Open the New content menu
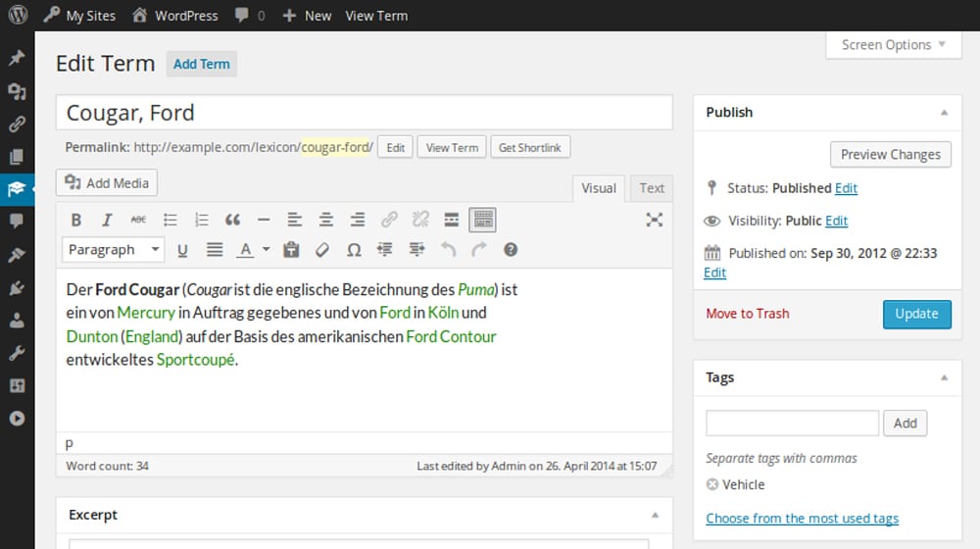The width and height of the screenshot is (980, 549). (x=307, y=15)
